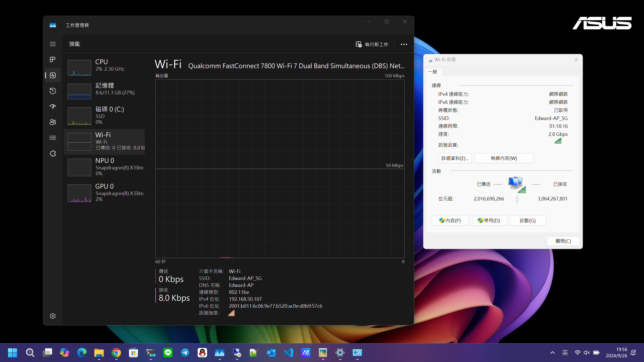The width and height of the screenshot is (644, 362).
Task: Select NPU 0 performance item
Action: click(x=105, y=167)
